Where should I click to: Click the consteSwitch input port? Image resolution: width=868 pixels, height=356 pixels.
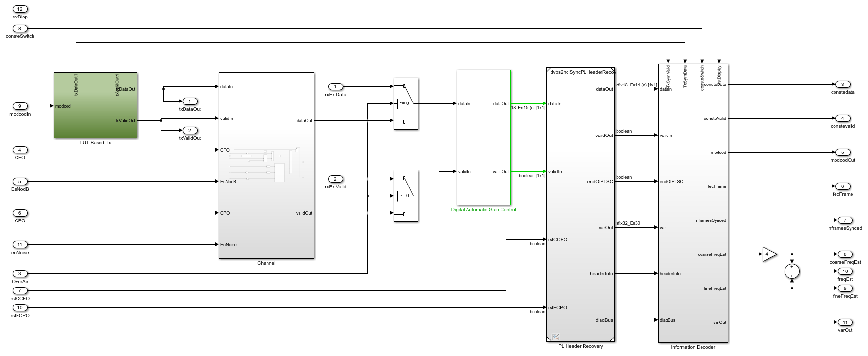coord(20,29)
